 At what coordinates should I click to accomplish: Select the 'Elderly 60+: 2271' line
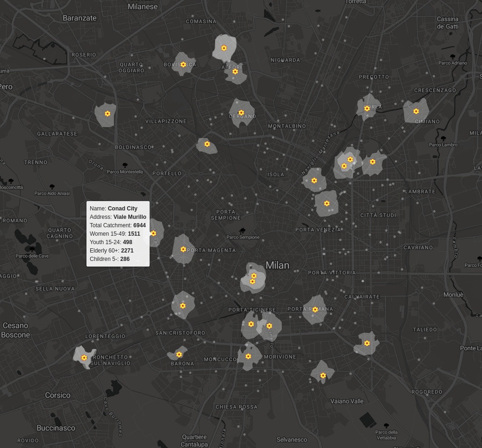click(x=112, y=251)
